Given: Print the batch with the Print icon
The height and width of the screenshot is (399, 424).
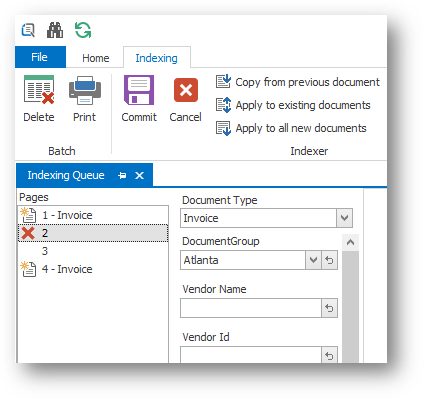Looking at the screenshot, I should 85,90.
